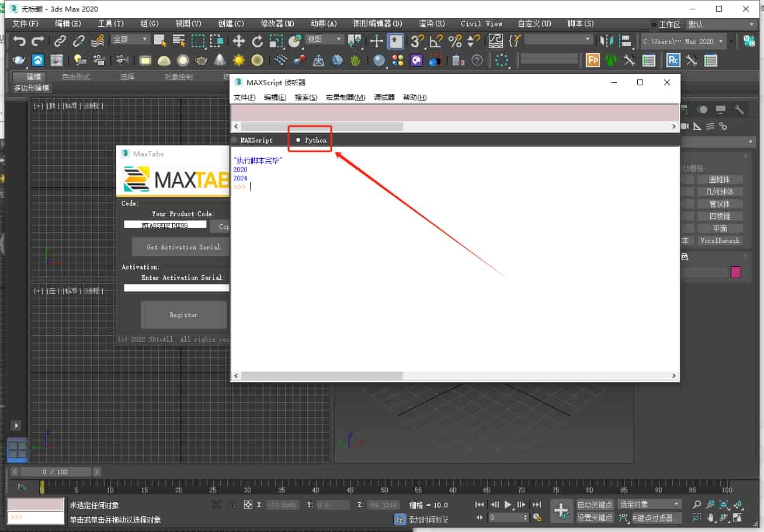Open the reference coordinate 视图 dropdown
Viewport: 764px width, 532px height.
324,39
